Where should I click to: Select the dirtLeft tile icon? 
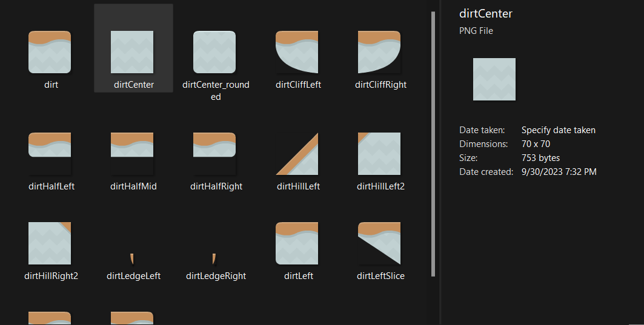pyautogui.click(x=297, y=243)
